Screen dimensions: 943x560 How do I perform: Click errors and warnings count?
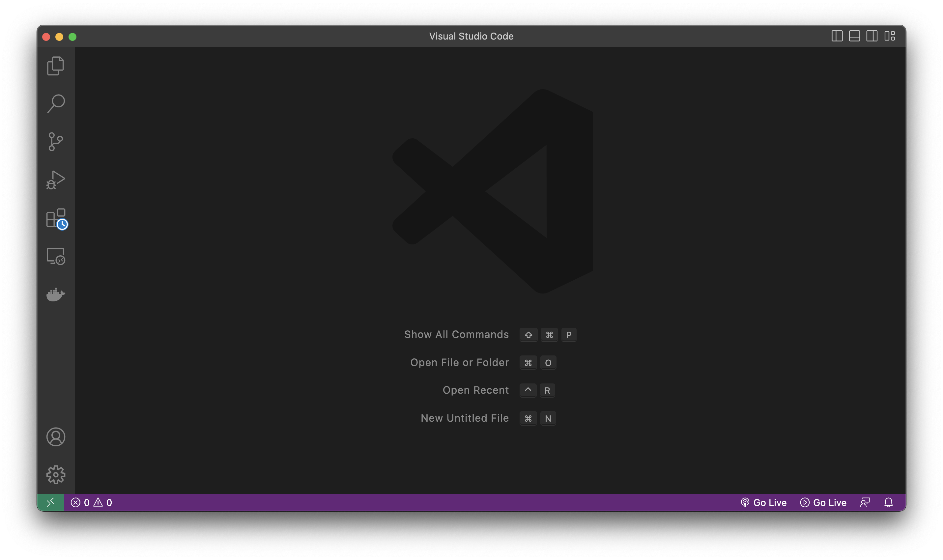[91, 503]
